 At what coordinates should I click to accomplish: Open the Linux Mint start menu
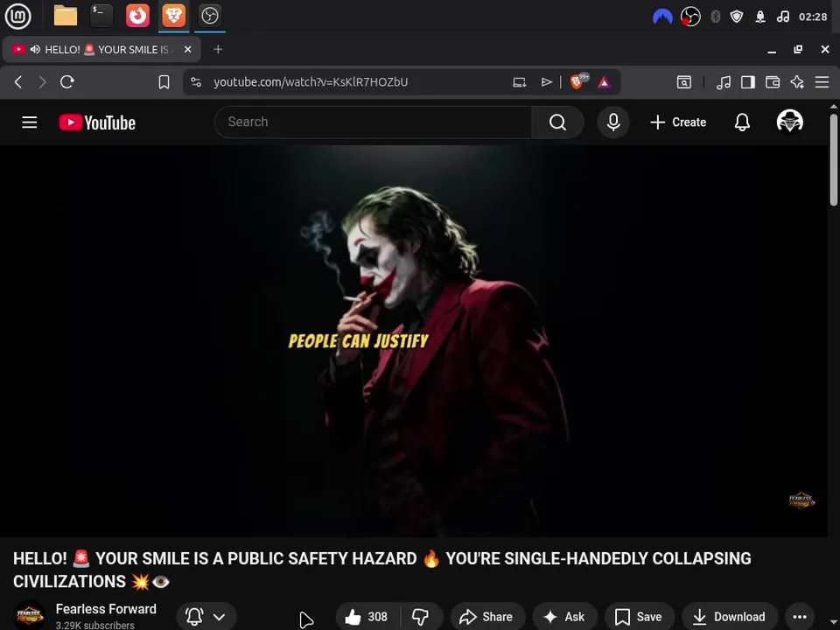(17, 16)
